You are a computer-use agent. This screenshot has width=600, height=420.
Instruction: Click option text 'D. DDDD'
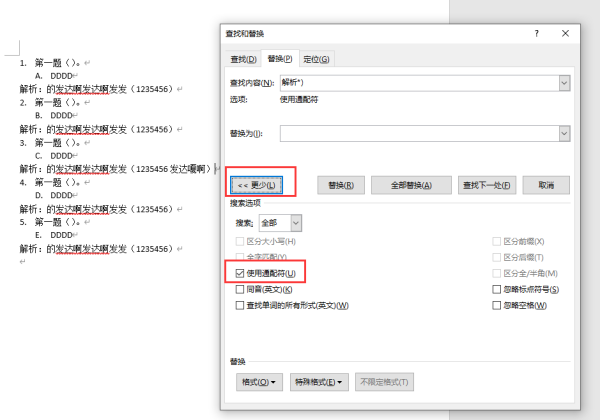57,195
